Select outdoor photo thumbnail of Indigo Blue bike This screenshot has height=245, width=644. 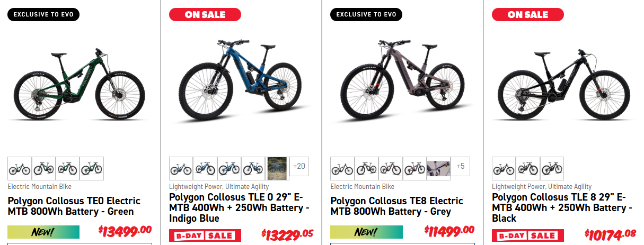(277, 168)
